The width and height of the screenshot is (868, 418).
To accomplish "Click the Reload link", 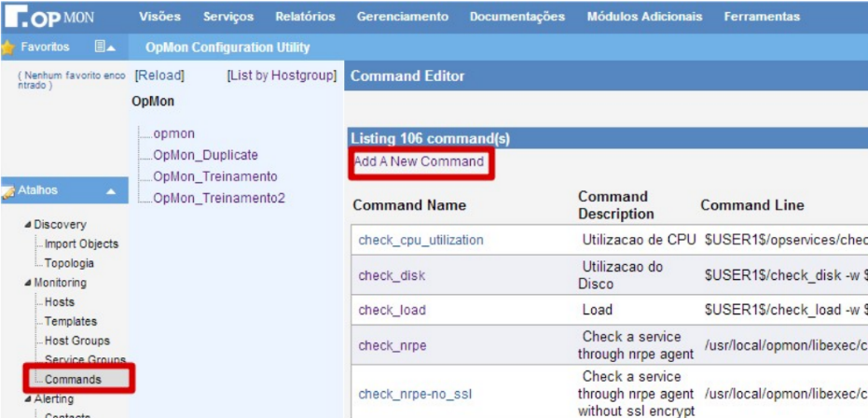I will point(159,76).
